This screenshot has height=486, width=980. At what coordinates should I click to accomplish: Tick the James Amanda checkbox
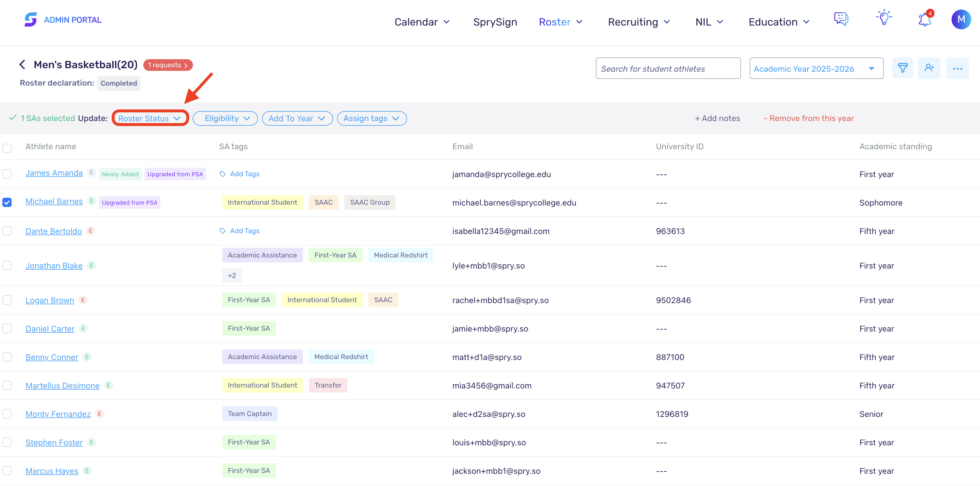(7, 174)
